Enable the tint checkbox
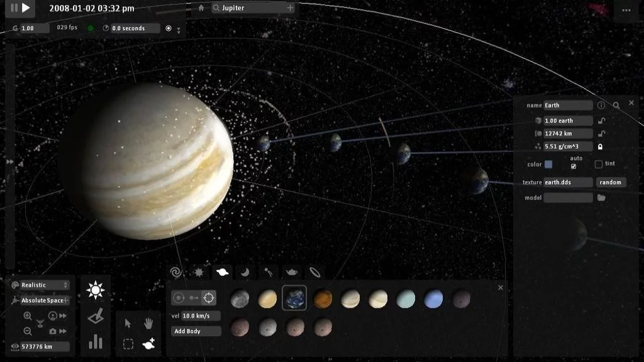The image size is (644, 362). click(599, 164)
